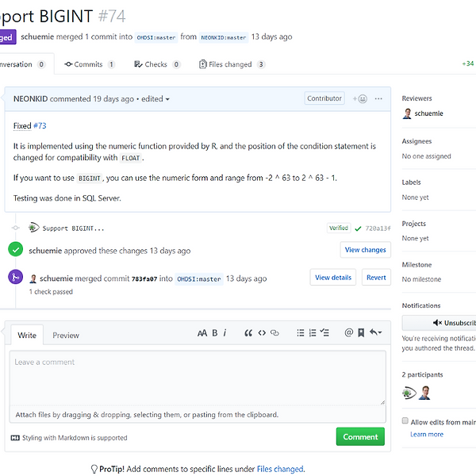Toggle the allow edits from maintainers checkbox
Viewport: 476px width, 476px height.
click(405, 421)
